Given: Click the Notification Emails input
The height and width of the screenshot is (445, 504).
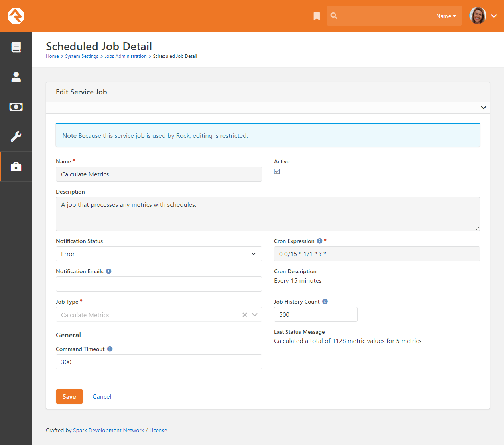Looking at the screenshot, I should tap(159, 284).
